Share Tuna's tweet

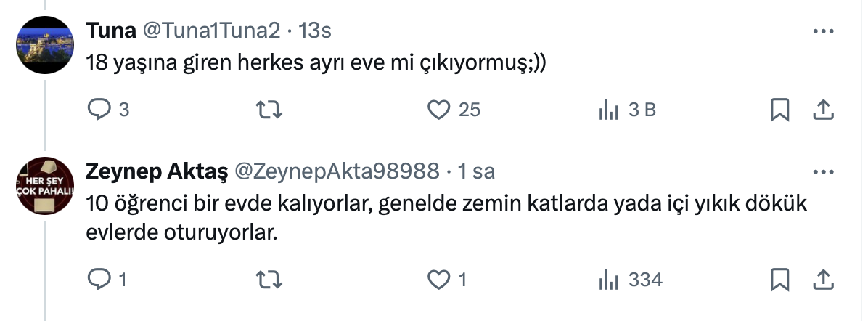click(823, 109)
